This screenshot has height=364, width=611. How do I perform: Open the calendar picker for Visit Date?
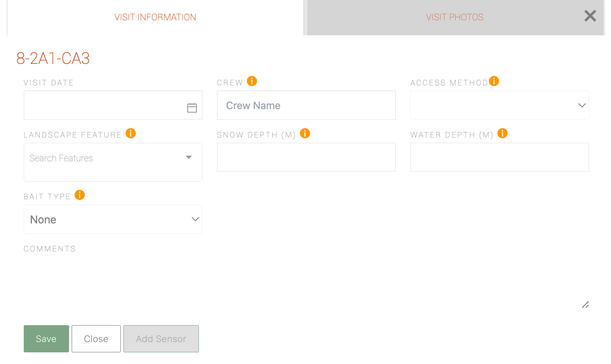click(192, 108)
